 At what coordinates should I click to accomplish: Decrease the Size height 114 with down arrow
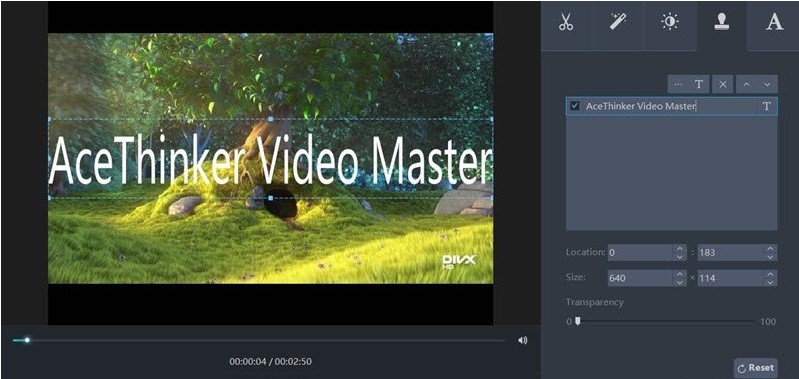pyautogui.click(x=770, y=282)
